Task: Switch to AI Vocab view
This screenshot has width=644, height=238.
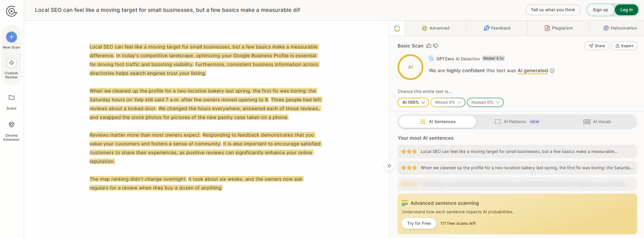Action: pos(597,122)
